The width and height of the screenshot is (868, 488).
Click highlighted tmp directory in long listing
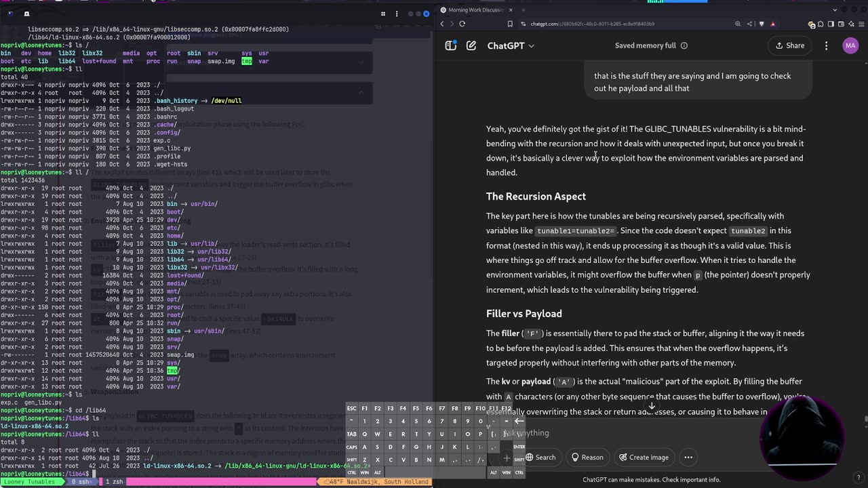pyautogui.click(x=172, y=371)
